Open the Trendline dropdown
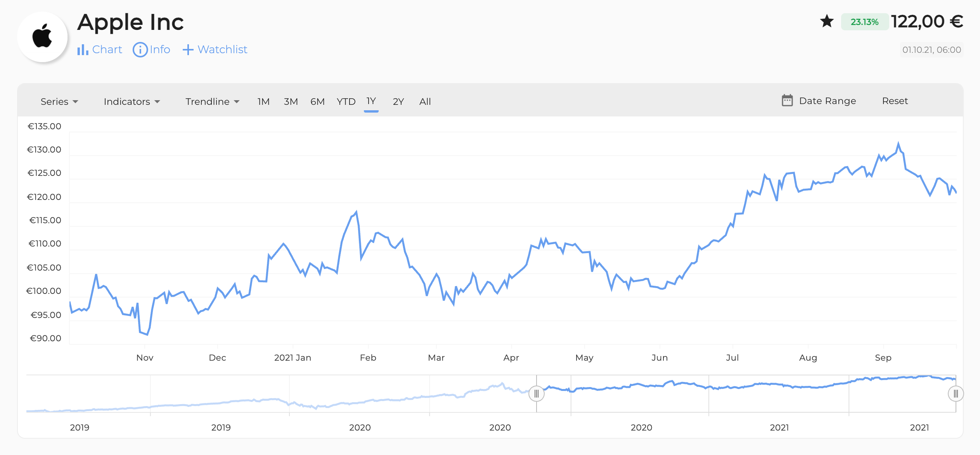Image resolution: width=980 pixels, height=455 pixels. click(212, 101)
